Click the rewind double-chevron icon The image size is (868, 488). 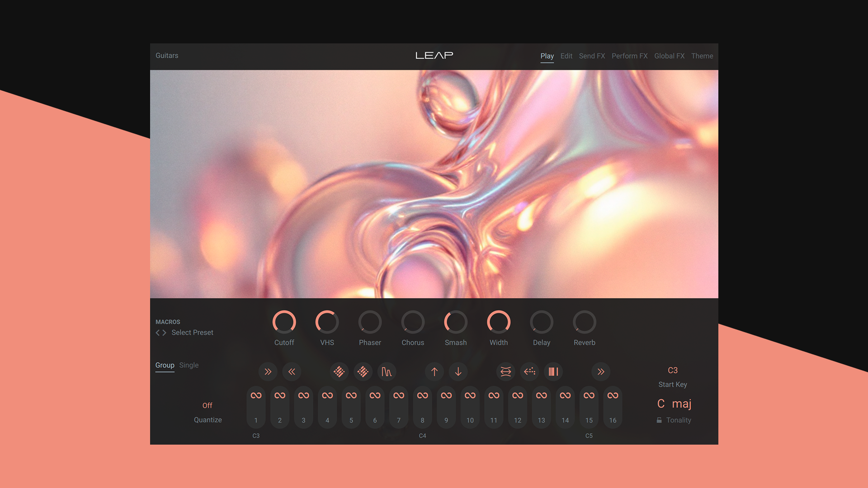(292, 371)
